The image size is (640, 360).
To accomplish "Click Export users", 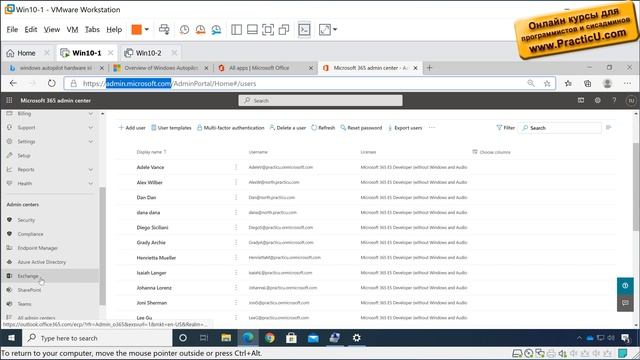I will pos(405,128).
